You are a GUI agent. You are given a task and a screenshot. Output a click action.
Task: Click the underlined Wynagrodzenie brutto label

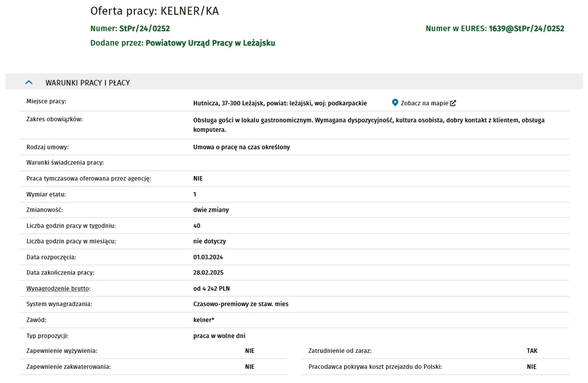[x=58, y=289]
